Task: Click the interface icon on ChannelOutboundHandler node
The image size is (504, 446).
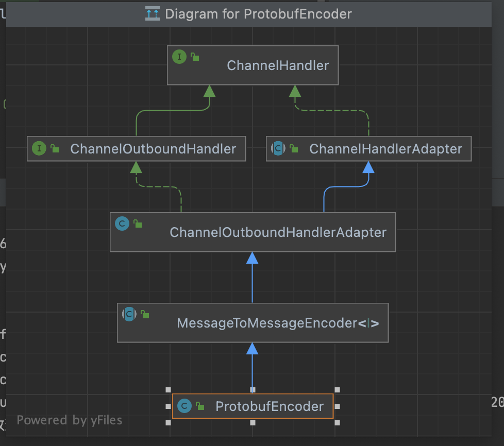Action: (x=39, y=149)
